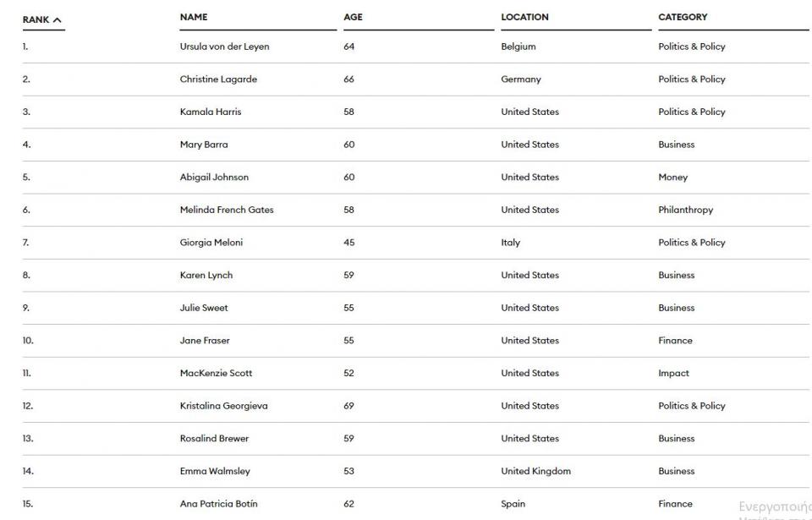
Task: View Melinda French Gates profile
Action: [x=227, y=210]
